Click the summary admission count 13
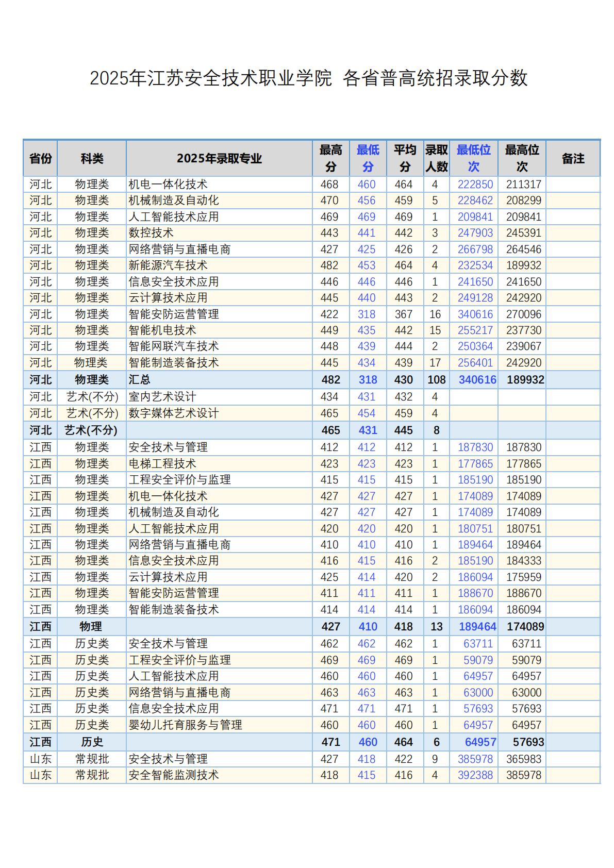 436,627
